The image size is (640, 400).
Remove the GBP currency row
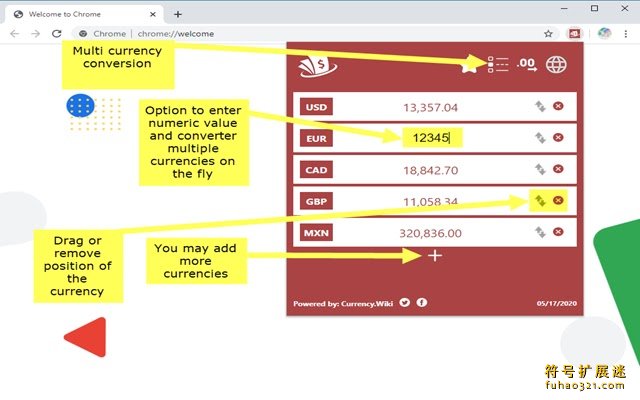tap(558, 200)
